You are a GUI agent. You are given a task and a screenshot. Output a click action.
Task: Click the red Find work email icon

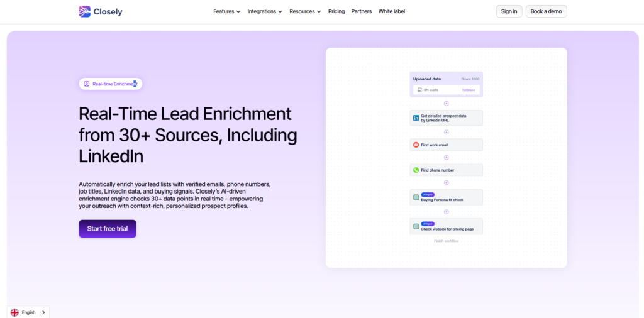pyautogui.click(x=416, y=145)
